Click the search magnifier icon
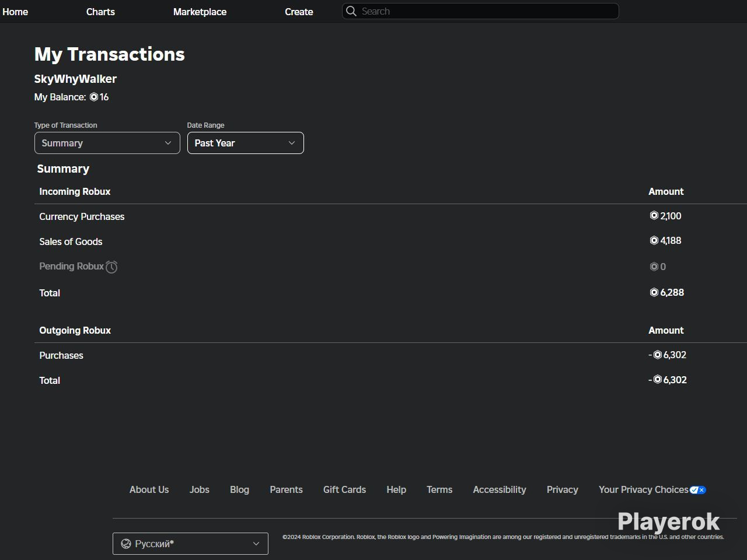 351,11
